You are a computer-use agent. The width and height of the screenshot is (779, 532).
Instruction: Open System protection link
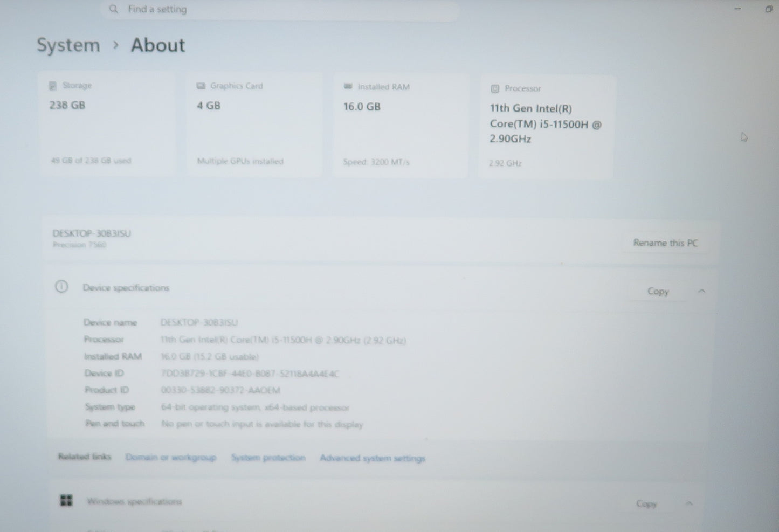click(x=268, y=458)
